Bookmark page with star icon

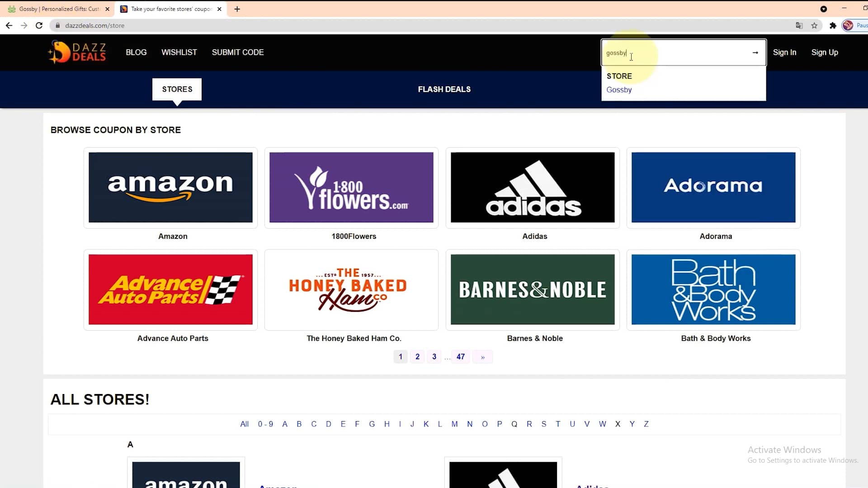tap(814, 26)
